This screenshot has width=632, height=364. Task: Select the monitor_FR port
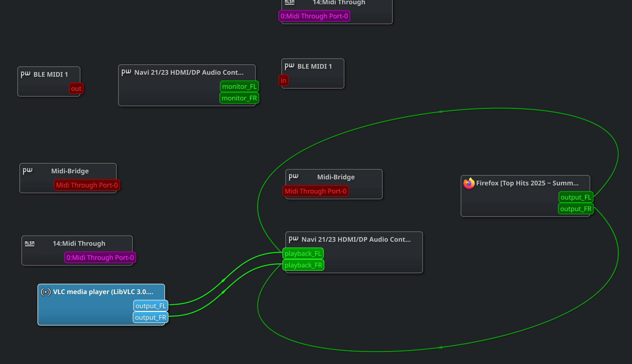[x=239, y=98]
